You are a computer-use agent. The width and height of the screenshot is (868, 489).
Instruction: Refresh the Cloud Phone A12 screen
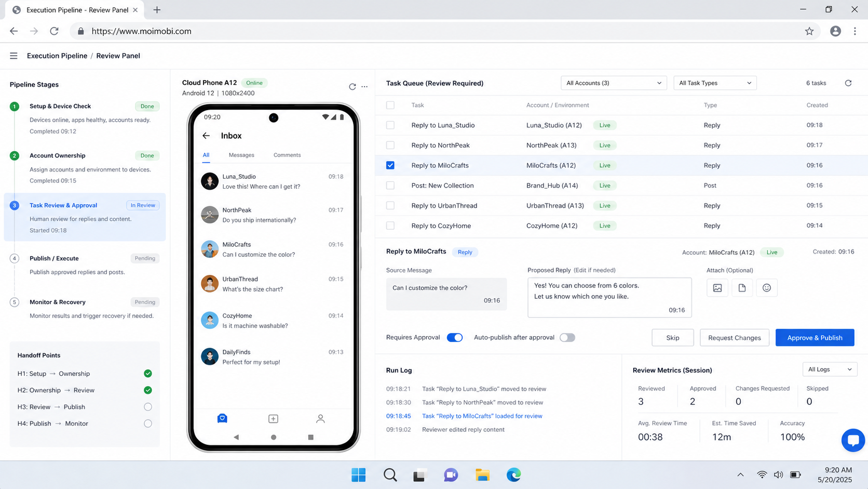point(352,87)
